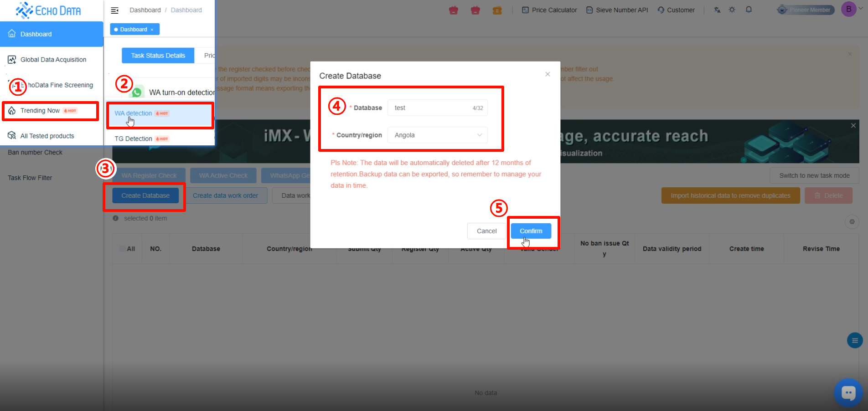Close the Create Database dialog
This screenshot has width=868, height=411.
548,74
